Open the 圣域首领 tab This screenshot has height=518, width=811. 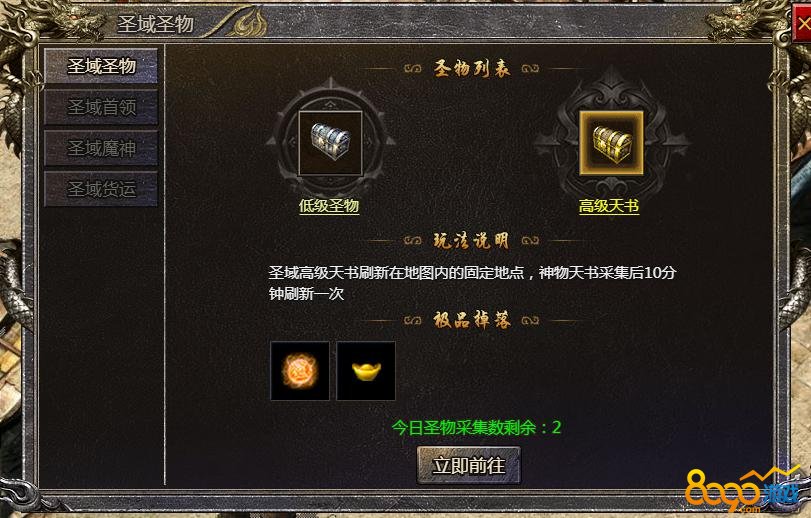pos(101,107)
